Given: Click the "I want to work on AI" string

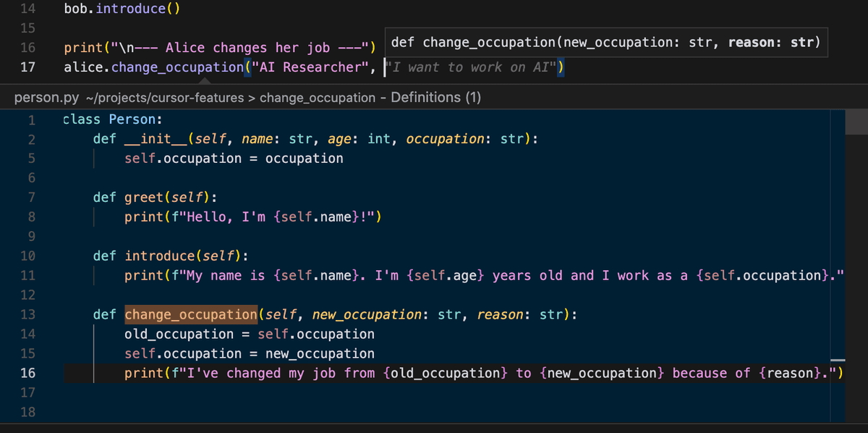Looking at the screenshot, I should [470, 67].
